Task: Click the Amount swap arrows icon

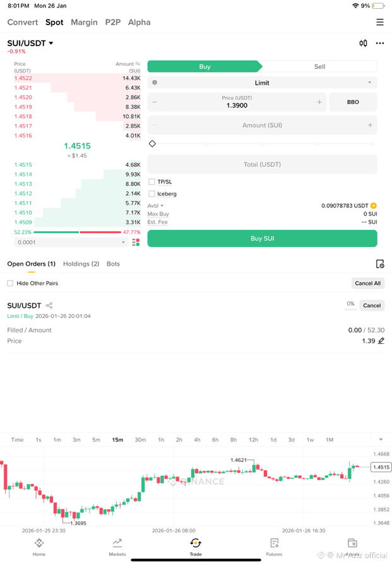Action: tap(138, 64)
